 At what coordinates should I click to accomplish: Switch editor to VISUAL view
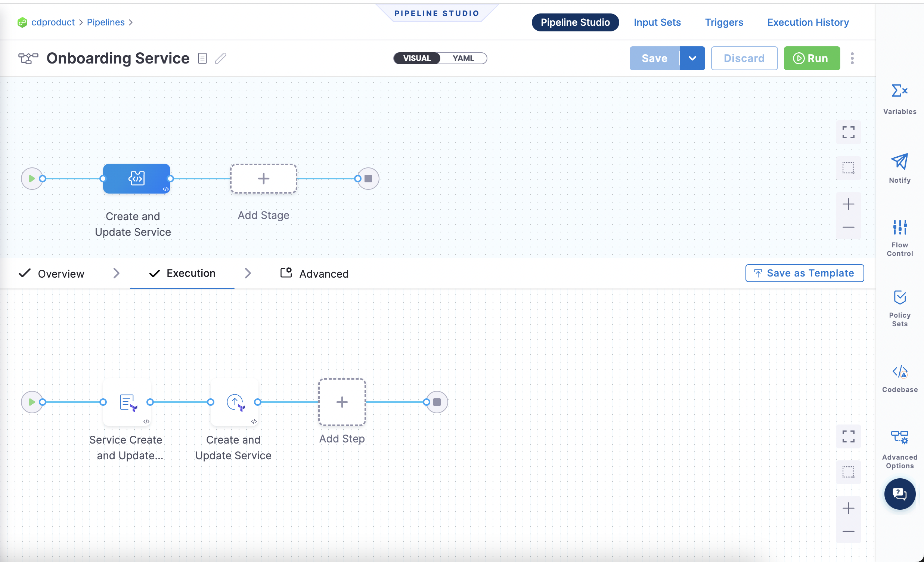(417, 58)
